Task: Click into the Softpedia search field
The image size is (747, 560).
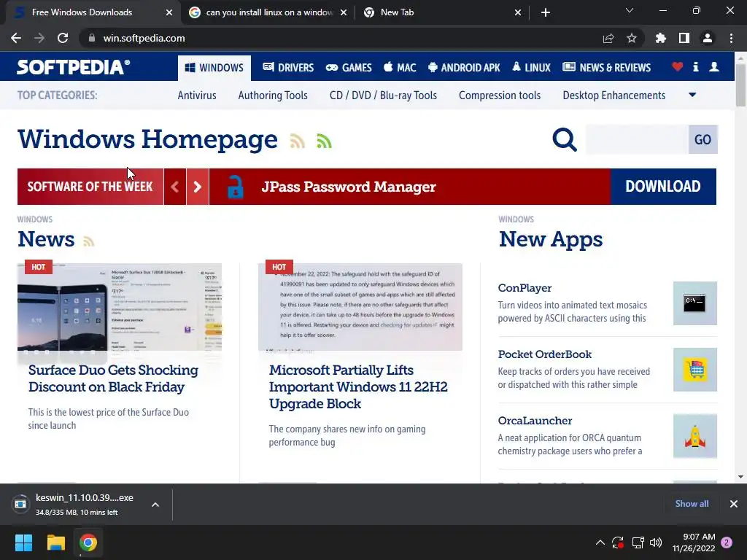Action: [637, 139]
